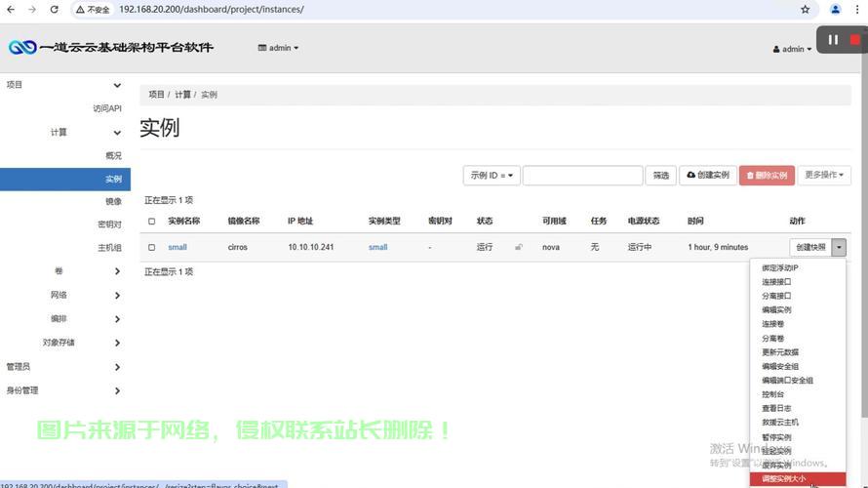Expand the 更多操作 dropdown
The image size is (868, 488).
825,176
